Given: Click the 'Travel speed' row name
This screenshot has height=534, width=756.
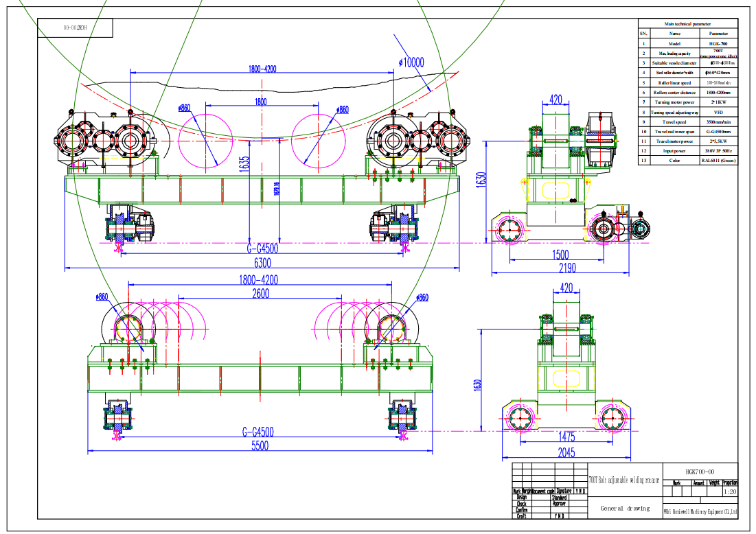Looking at the screenshot, I should pos(674,121).
